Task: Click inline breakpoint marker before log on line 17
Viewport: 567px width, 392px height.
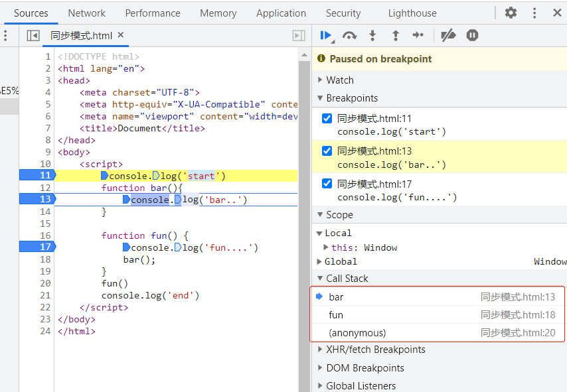Action: [178, 247]
